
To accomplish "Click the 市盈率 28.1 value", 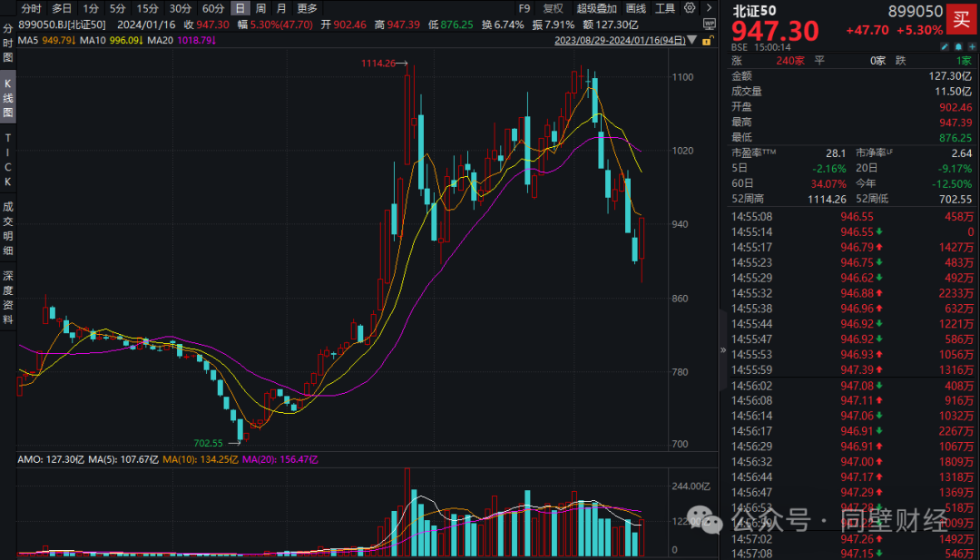I will (x=836, y=153).
